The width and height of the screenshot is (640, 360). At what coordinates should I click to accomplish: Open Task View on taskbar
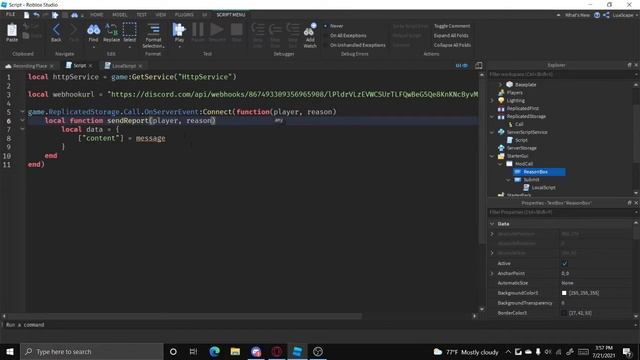(193, 351)
